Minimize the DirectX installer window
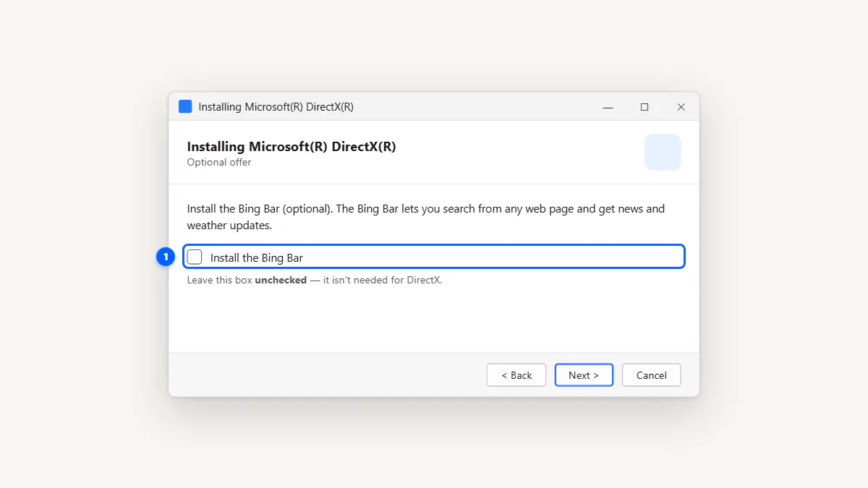 coord(608,107)
